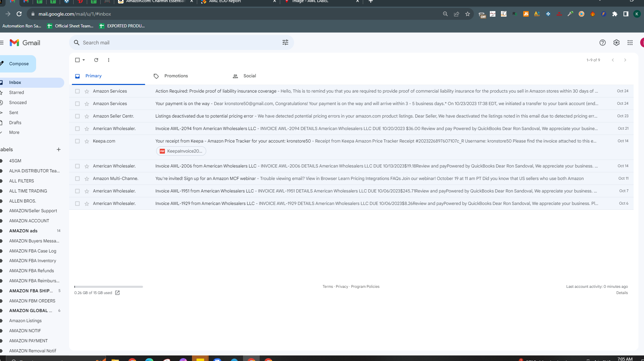The height and width of the screenshot is (361, 644).
Task: Open the Snoozed folder
Action: 18,103
